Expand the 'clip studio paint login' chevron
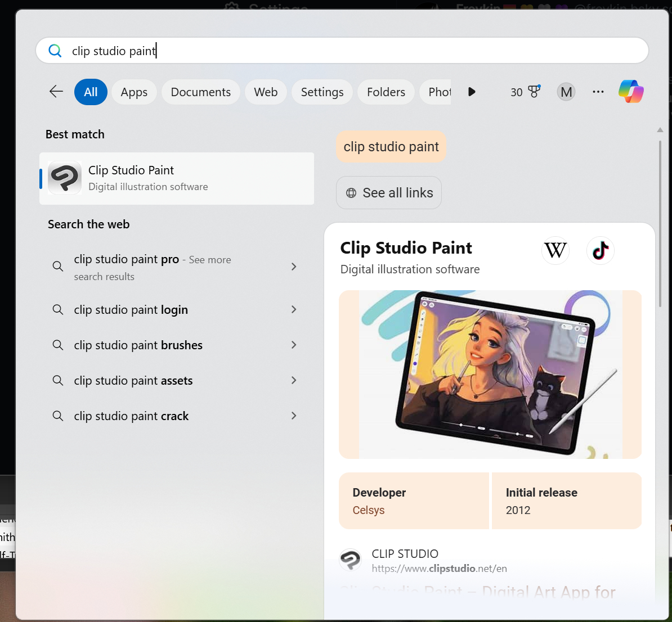The width and height of the screenshot is (672, 622). click(294, 309)
